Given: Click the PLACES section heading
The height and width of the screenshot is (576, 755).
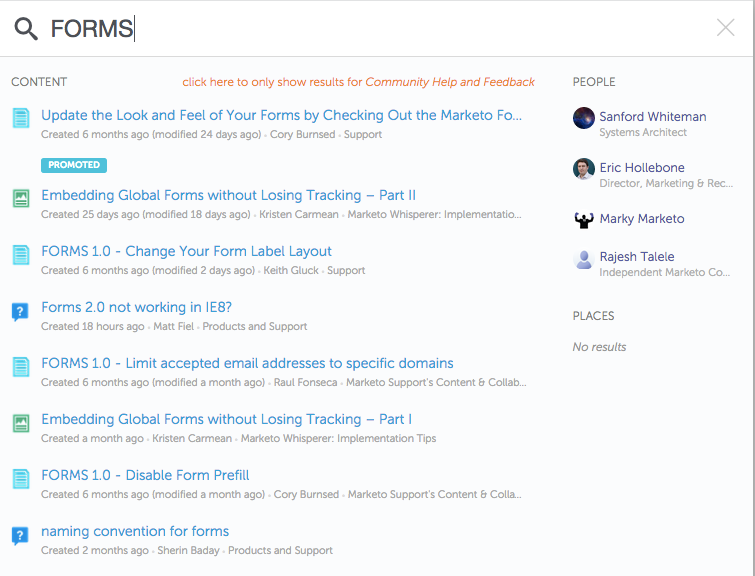Looking at the screenshot, I should pos(593,316).
